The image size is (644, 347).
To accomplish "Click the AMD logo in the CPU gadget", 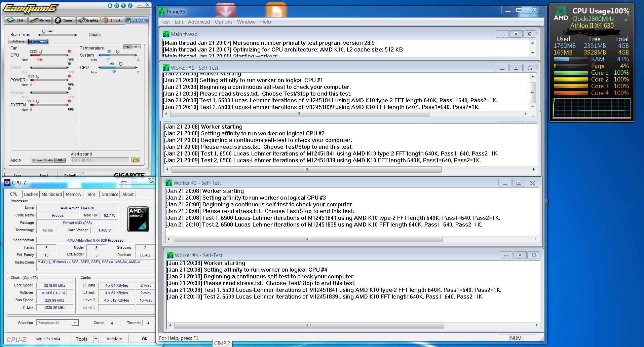I will pyautogui.click(x=561, y=13).
